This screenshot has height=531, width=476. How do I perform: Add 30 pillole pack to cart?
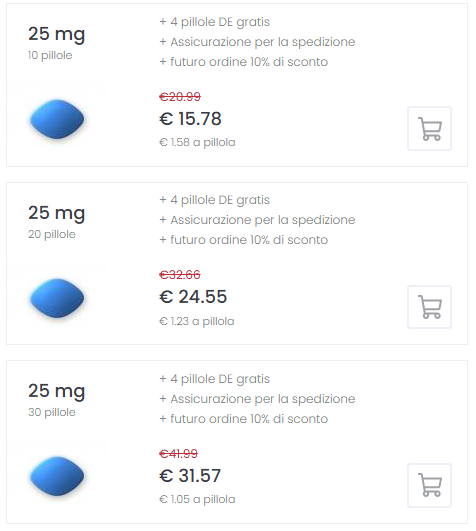click(429, 485)
